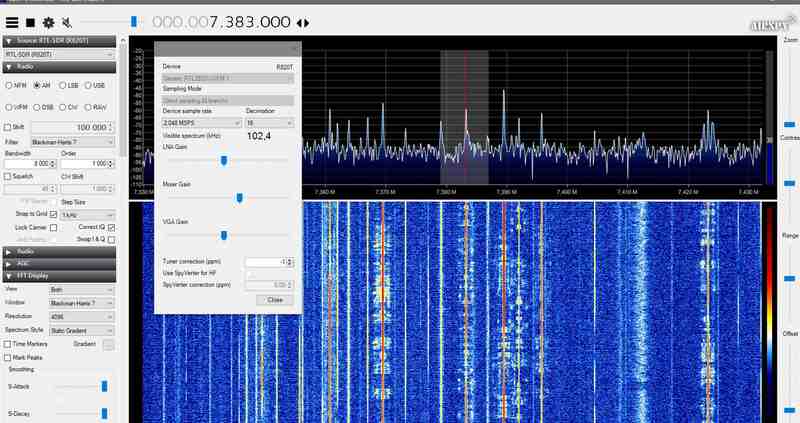Click the frequency tuning arrows icon
The width and height of the screenshot is (800, 423).
coord(303,23)
